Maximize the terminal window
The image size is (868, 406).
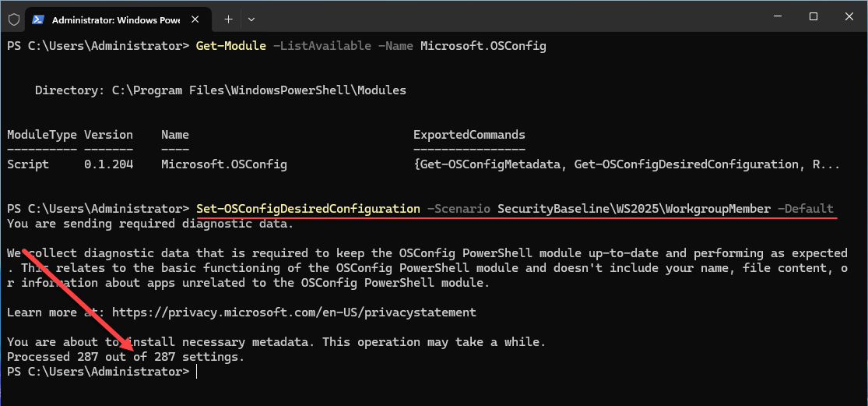click(813, 17)
